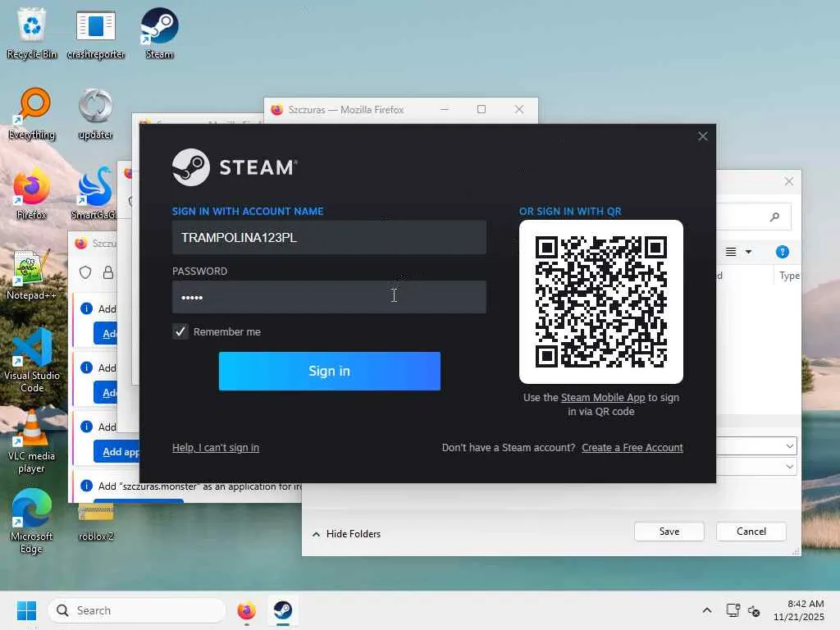Click Cancel in the file dialog
Viewport: 840px width, 630px height.
tap(751, 532)
